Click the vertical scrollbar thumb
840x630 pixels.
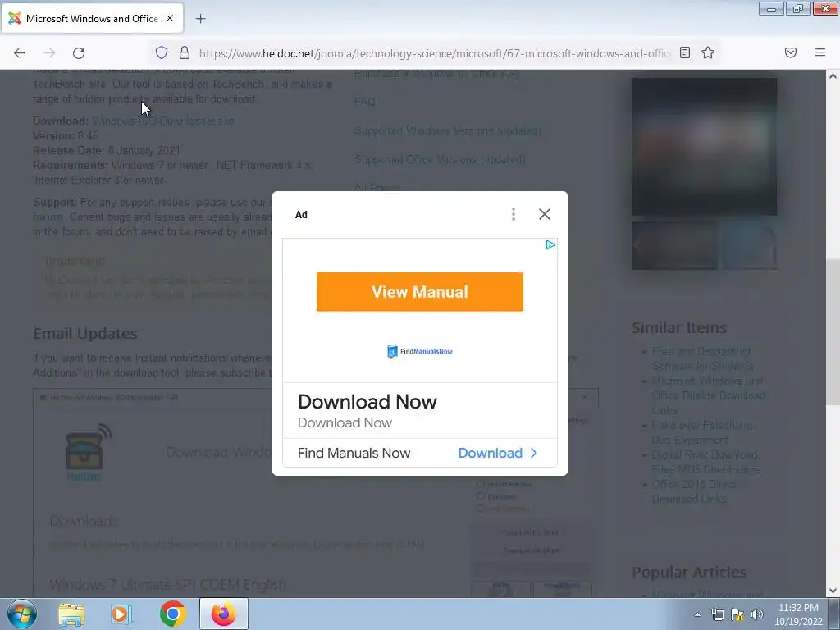click(833, 331)
